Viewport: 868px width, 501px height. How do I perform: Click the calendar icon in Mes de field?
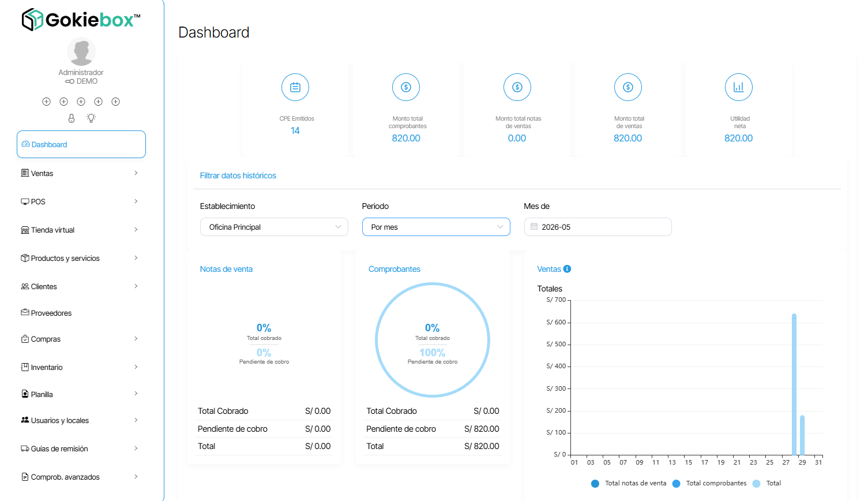534,227
